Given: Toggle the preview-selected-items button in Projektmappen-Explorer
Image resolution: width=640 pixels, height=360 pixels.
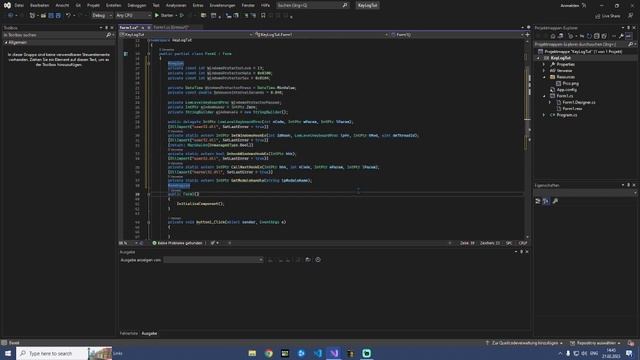Looking at the screenshot, I should click(629, 36).
